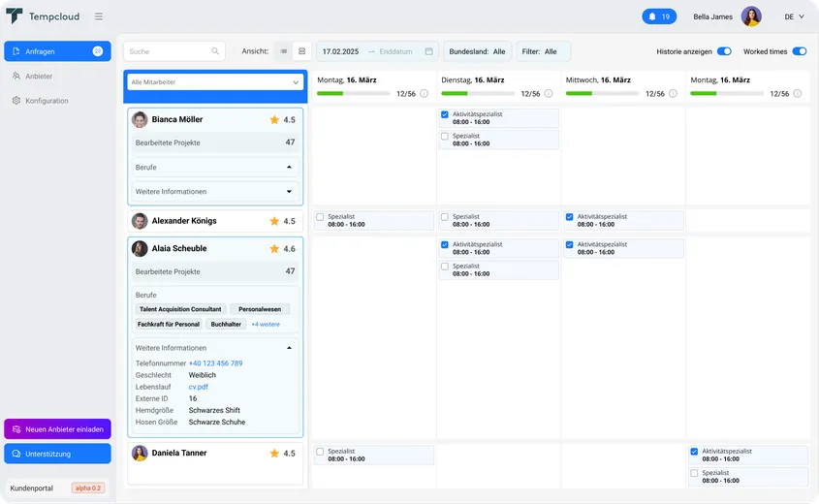Click progress bar under Dienstag

tap(478, 93)
